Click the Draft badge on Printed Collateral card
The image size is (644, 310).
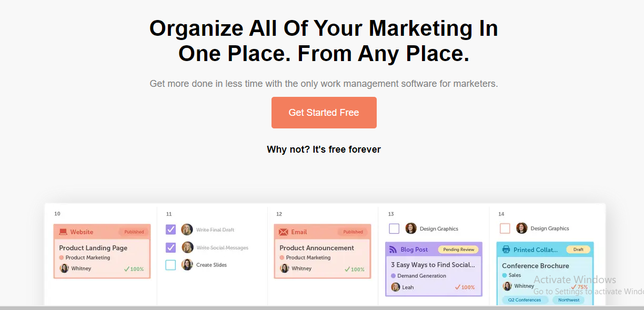tap(578, 249)
